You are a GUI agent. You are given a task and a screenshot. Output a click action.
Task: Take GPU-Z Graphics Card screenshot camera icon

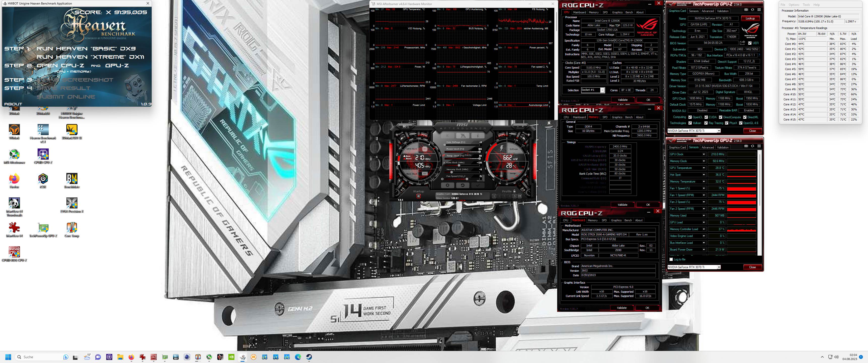click(x=746, y=10)
